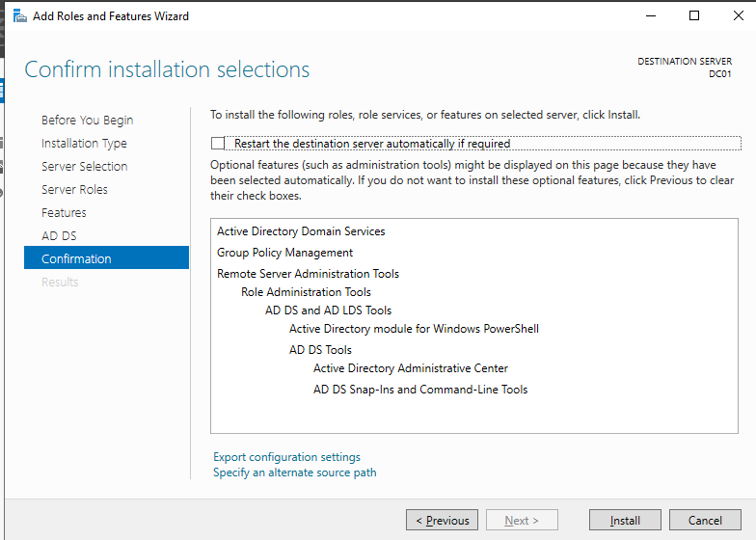Image resolution: width=756 pixels, height=540 pixels.
Task: Click Role Administration Tools entry
Action: point(307,291)
